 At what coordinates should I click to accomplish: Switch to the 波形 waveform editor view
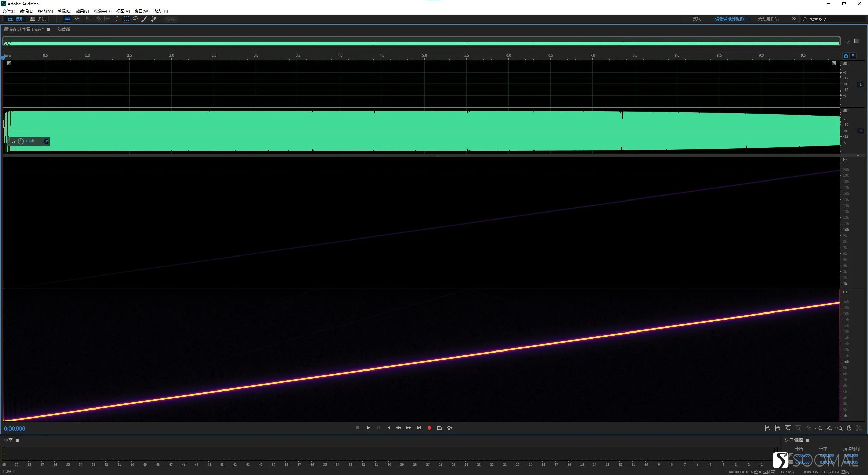click(16, 19)
